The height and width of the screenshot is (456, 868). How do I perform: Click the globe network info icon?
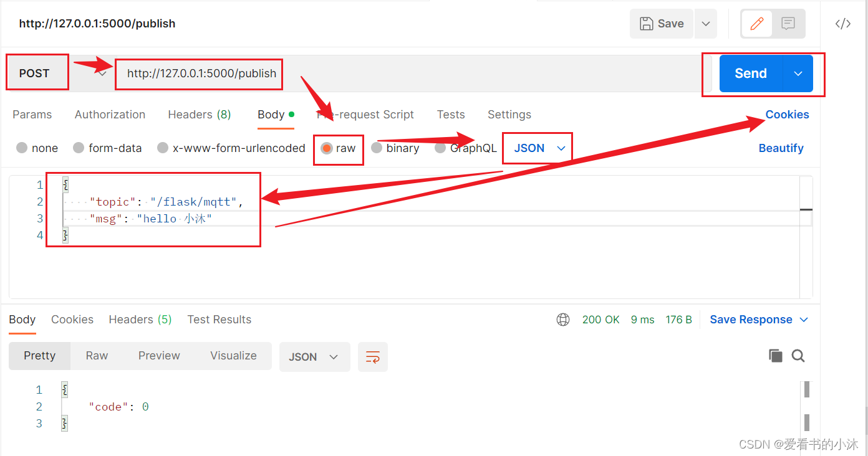563,320
